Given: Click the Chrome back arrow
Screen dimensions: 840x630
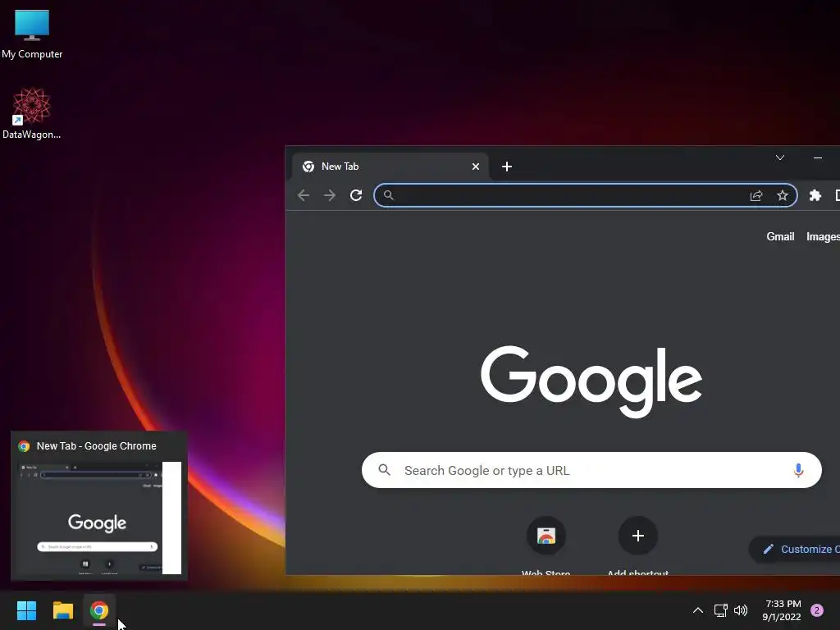Looking at the screenshot, I should [x=304, y=195].
